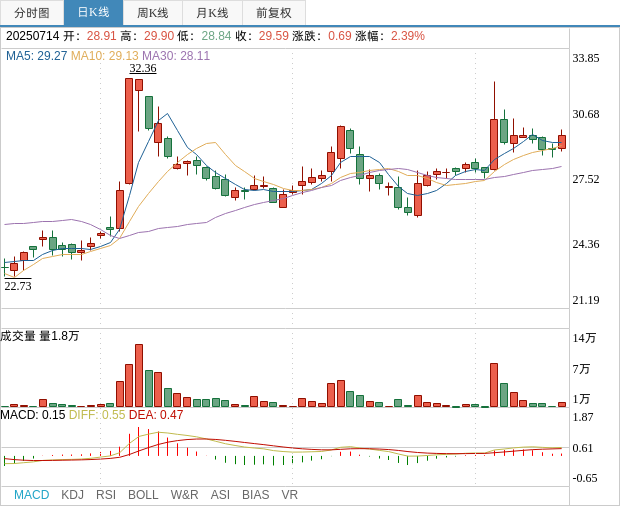Viewport: 620px width, 506px height.
Task: Switch to 月K线 tab
Action: click(x=212, y=13)
